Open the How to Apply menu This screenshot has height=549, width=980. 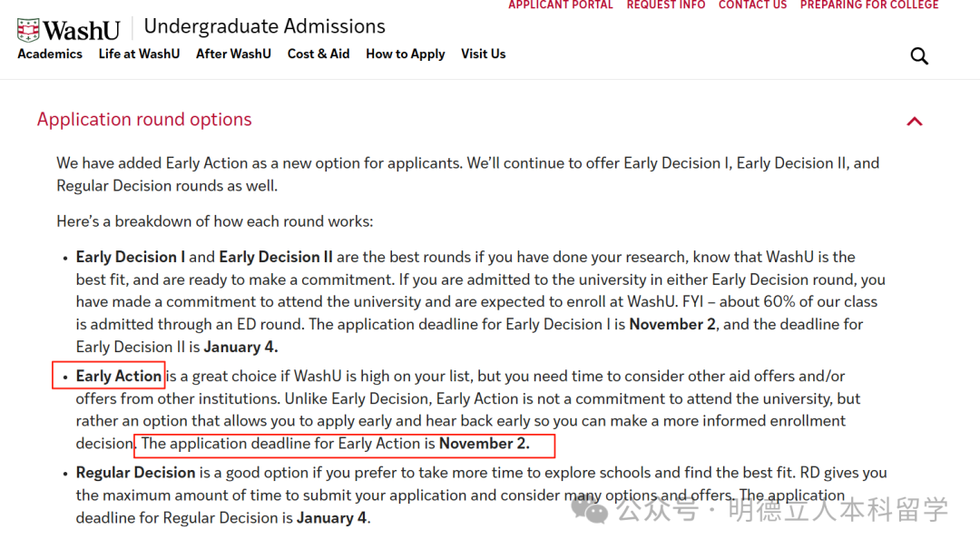coord(405,54)
